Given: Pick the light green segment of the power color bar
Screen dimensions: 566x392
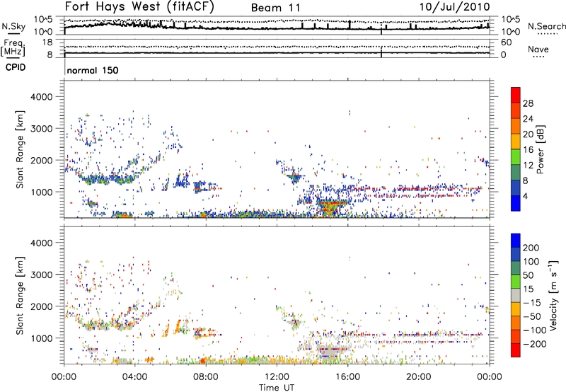Looking at the screenshot, I should [x=516, y=157].
